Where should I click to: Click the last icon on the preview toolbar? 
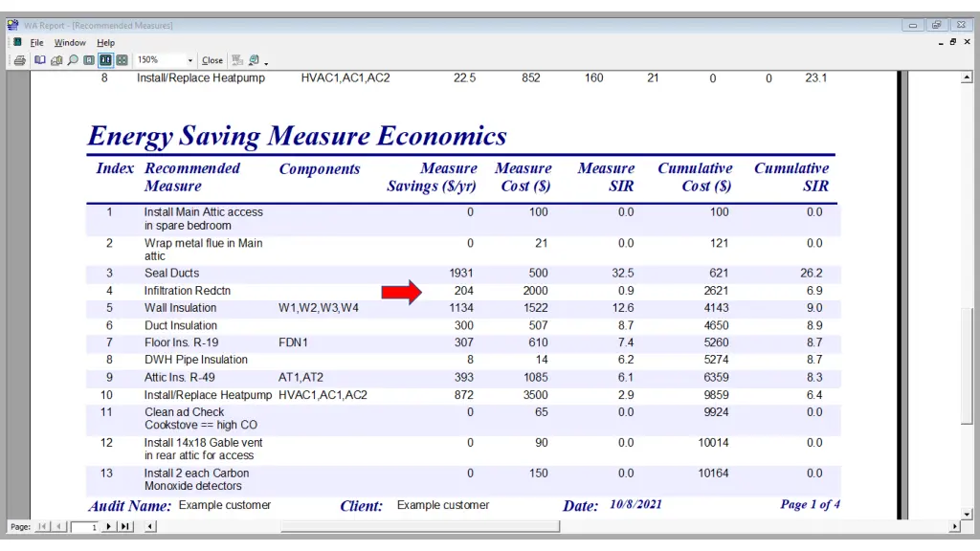[x=254, y=60]
